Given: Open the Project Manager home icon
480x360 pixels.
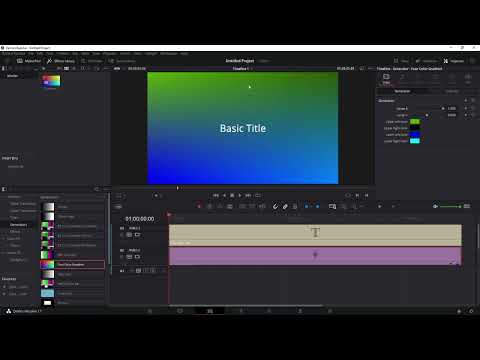Looking at the screenshot, I should point(459,311).
